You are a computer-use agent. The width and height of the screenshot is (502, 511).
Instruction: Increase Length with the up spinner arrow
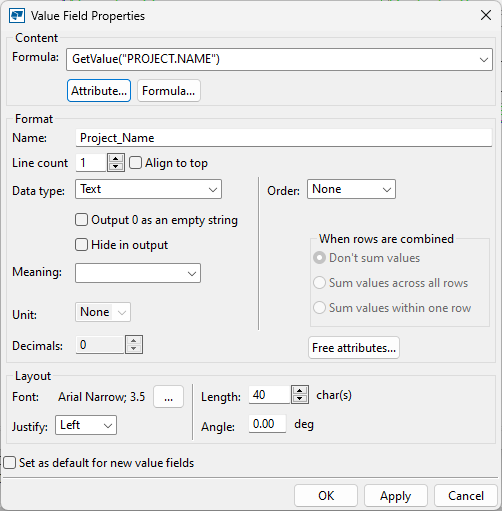tap(300, 391)
